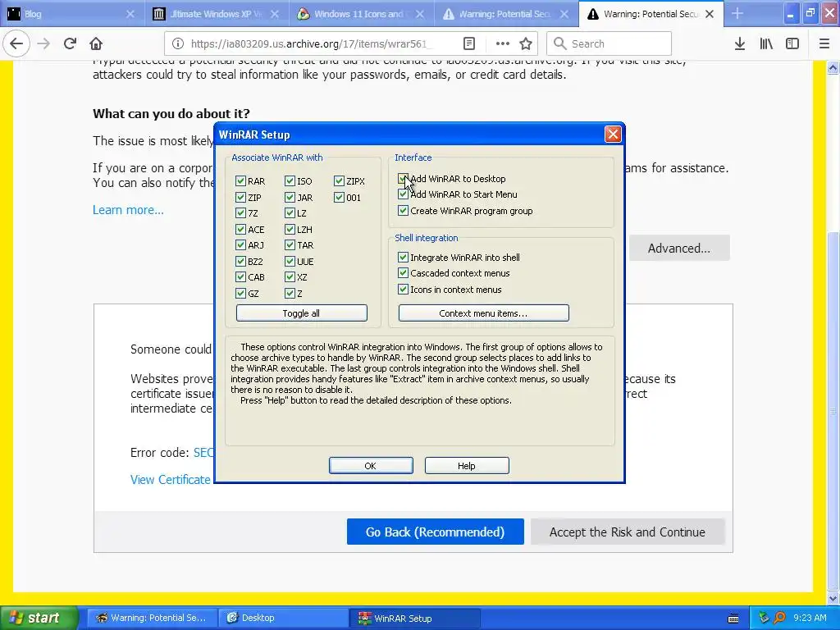840x630 pixels.
Task: Close the active Warning tab
Action: point(710,14)
